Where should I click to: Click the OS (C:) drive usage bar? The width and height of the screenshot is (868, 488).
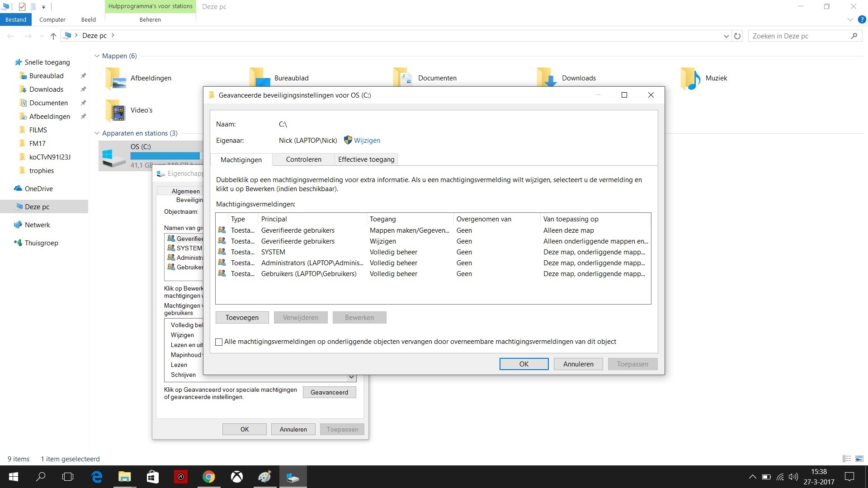click(x=165, y=156)
